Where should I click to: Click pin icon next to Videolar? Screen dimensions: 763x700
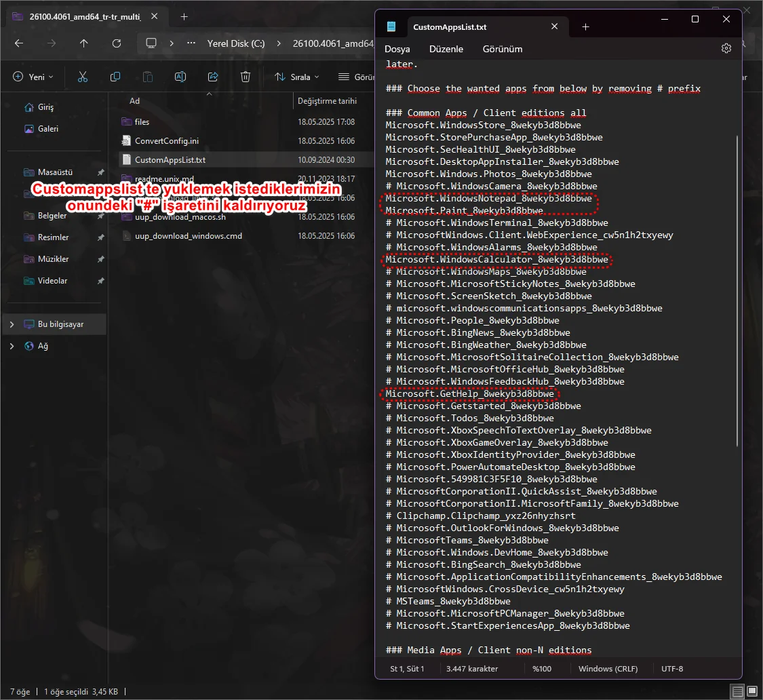point(101,281)
